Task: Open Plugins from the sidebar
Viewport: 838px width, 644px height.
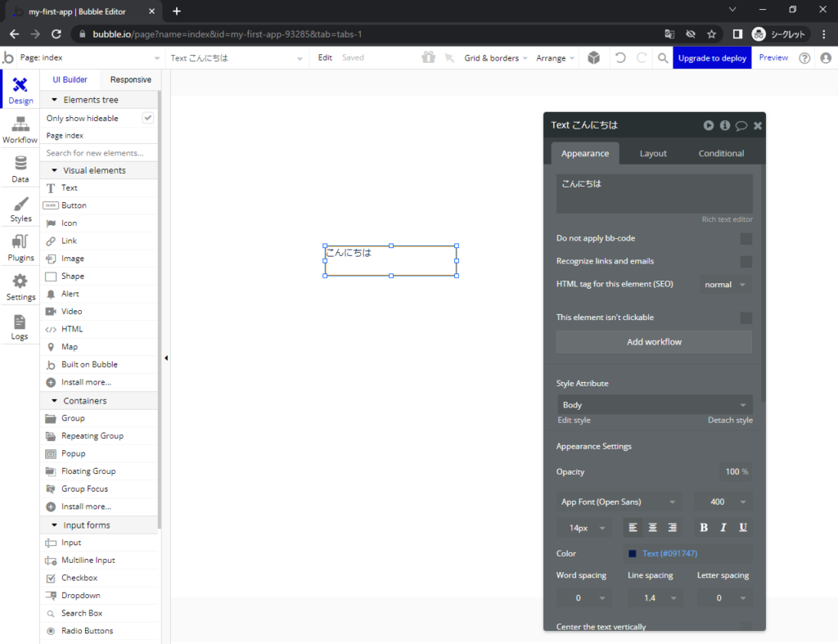Action: [20, 248]
